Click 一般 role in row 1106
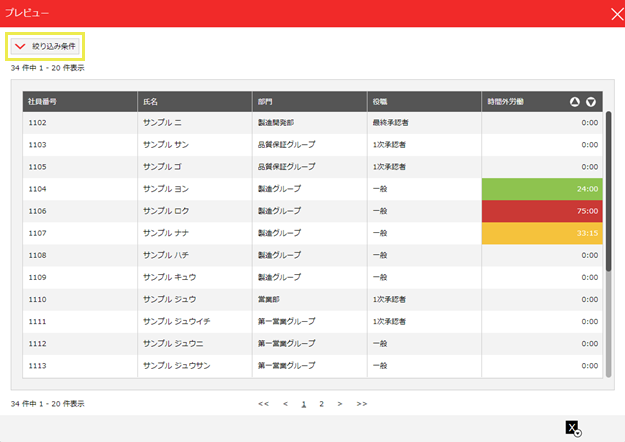This screenshot has height=442, width=625. point(380,211)
